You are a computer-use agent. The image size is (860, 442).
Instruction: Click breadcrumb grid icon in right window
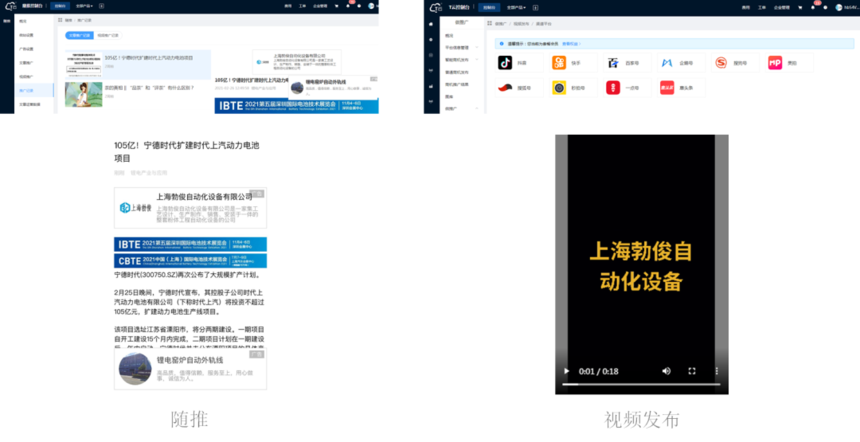(x=489, y=24)
